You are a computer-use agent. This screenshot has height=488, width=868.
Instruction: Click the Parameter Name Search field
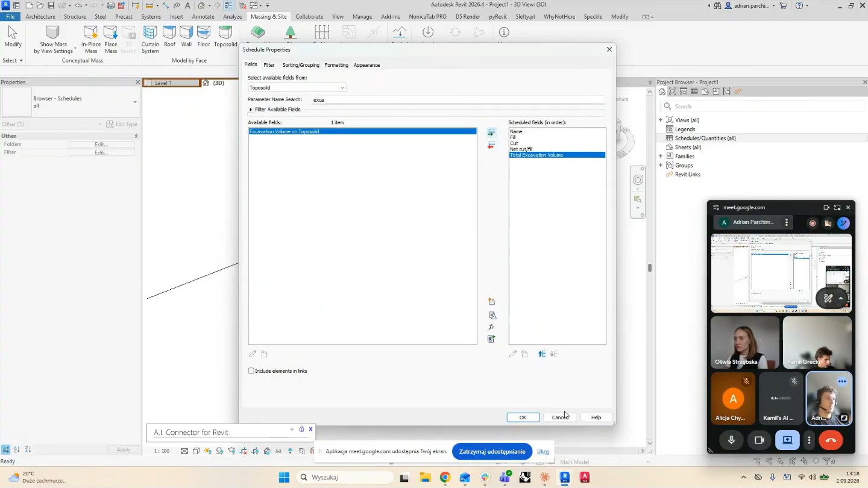click(458, 100)
